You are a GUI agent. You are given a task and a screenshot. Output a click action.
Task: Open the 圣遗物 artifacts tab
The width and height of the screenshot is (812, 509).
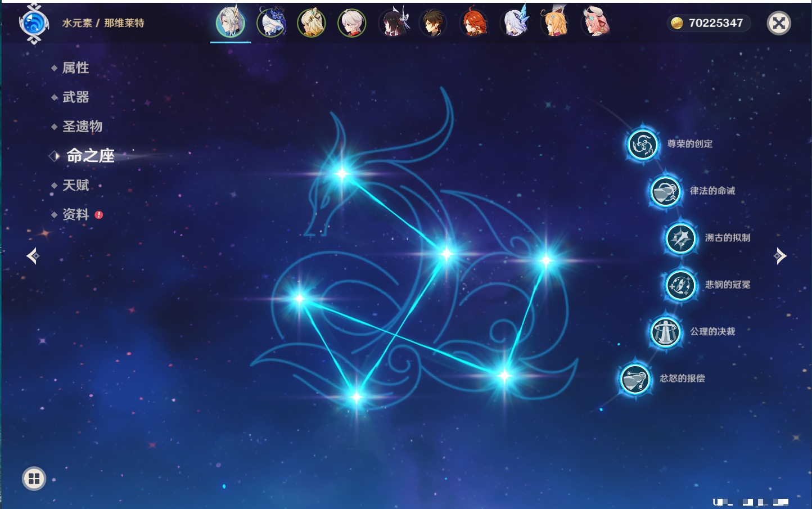(x=82, y=127)
